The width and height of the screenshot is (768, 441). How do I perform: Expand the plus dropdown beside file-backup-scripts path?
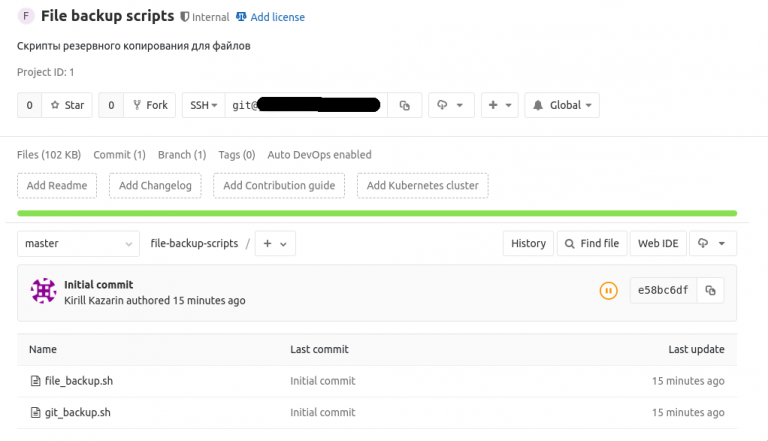coord(275,243)
